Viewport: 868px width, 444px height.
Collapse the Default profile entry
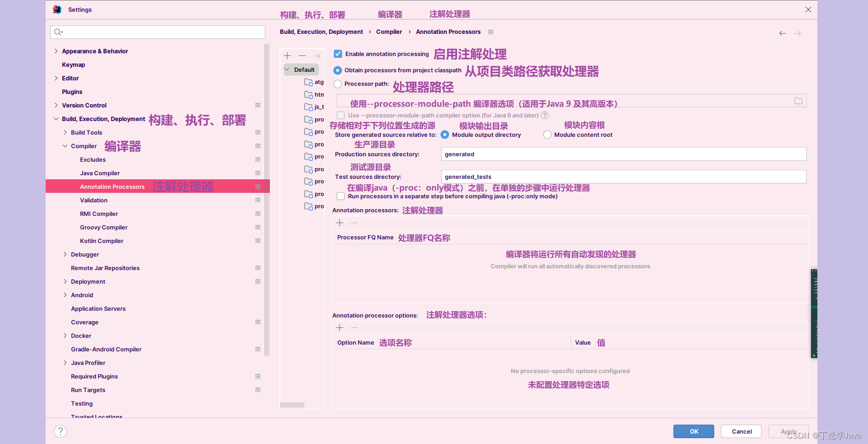(x=286, y=69)
